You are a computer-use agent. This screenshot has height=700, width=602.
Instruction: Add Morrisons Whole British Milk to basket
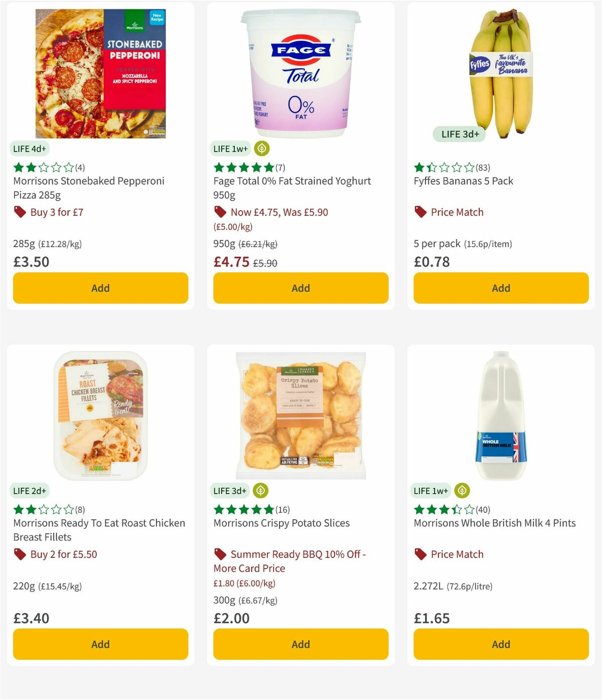click(x=501, y=644)
